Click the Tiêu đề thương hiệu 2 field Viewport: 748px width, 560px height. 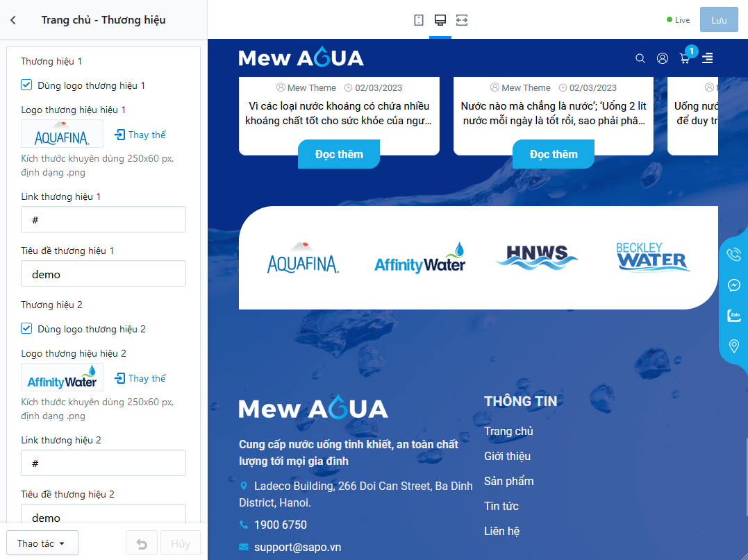[x=103, y=515]
